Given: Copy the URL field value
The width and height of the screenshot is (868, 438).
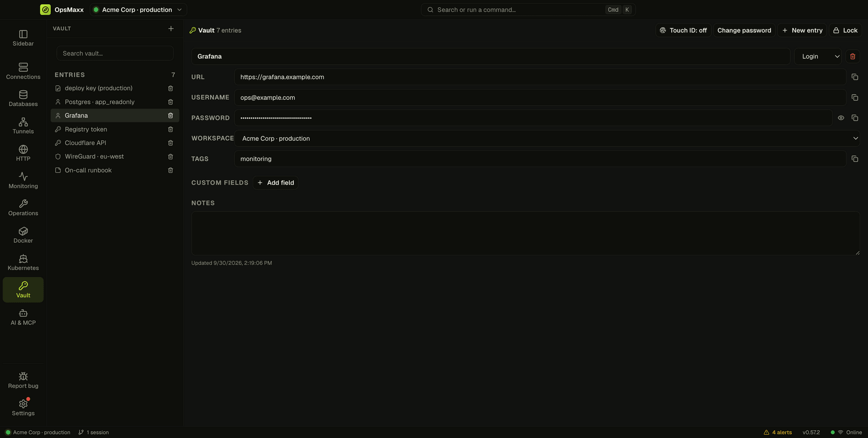Looking at the screenshot, I should click(x=854, y=77).
